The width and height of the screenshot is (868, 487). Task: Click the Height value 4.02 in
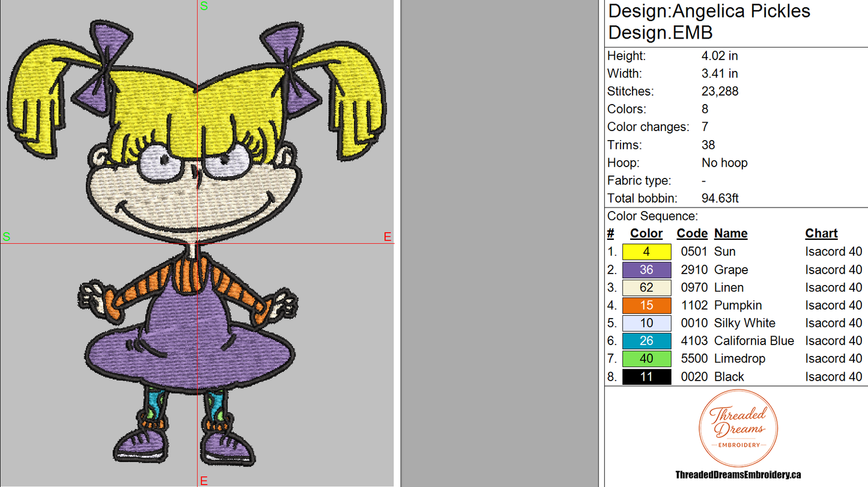coord(720,56)
